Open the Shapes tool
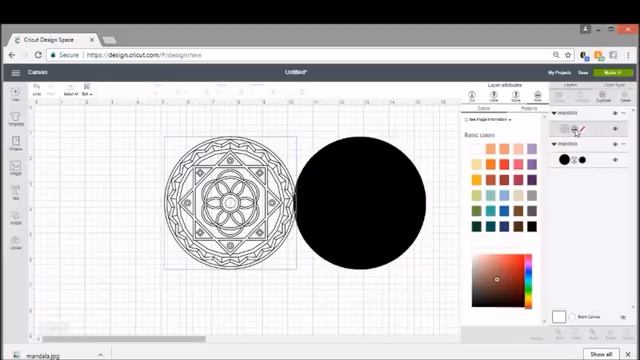 [16, 217]
